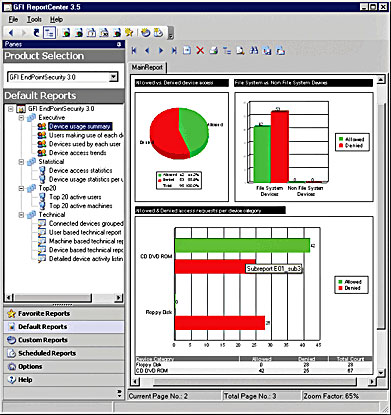Open the Favorite Reports pane
This screenshot has height=415, width=391.
64,314
